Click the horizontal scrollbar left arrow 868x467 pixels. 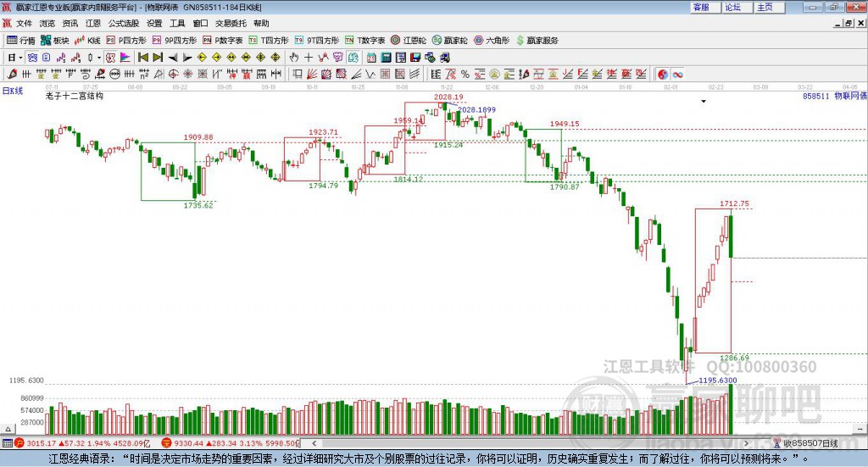(314, 443)
